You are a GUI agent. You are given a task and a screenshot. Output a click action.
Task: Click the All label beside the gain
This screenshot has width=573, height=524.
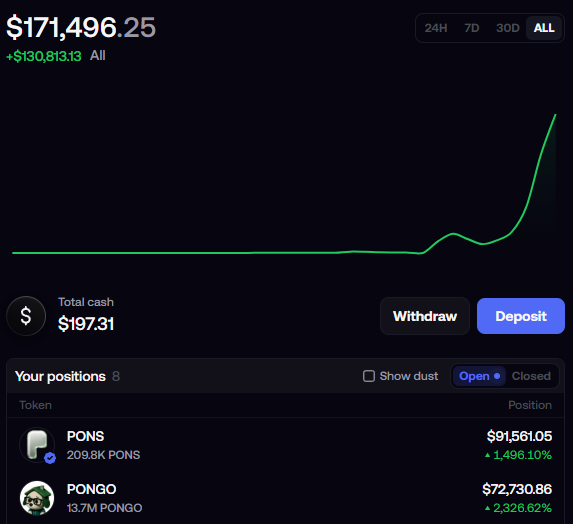tap(98, 56)
